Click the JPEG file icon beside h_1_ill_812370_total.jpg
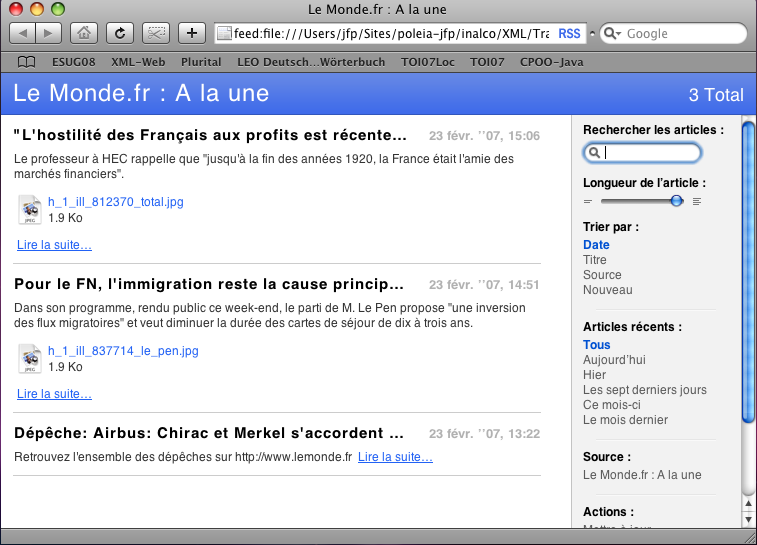757x545 pixels. click(30, 210)
